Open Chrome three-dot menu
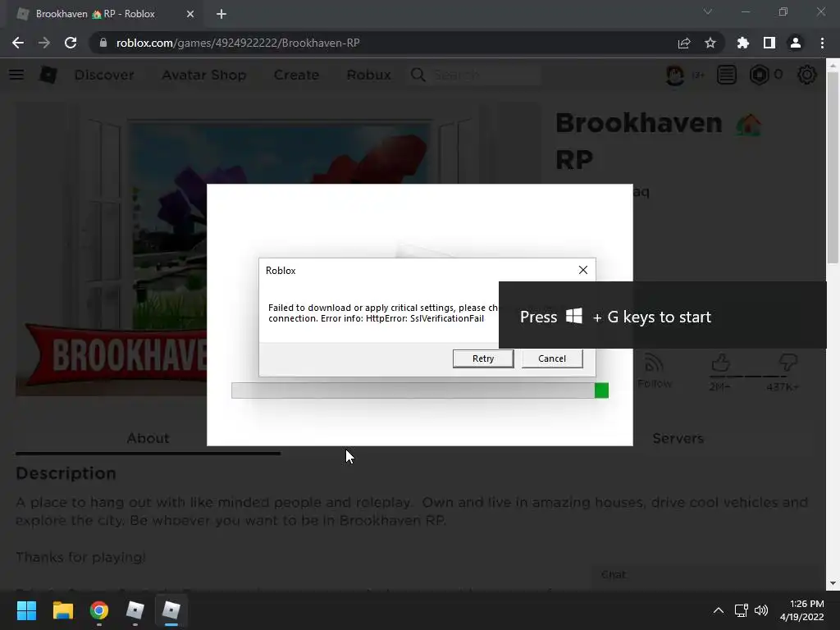840x630 pixels. (822, 43)
